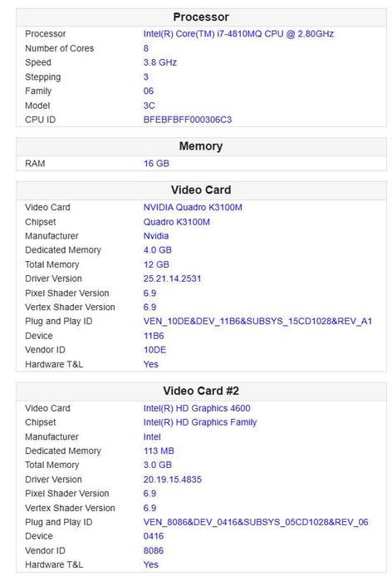Click the Video Card section header

[201, 190]
